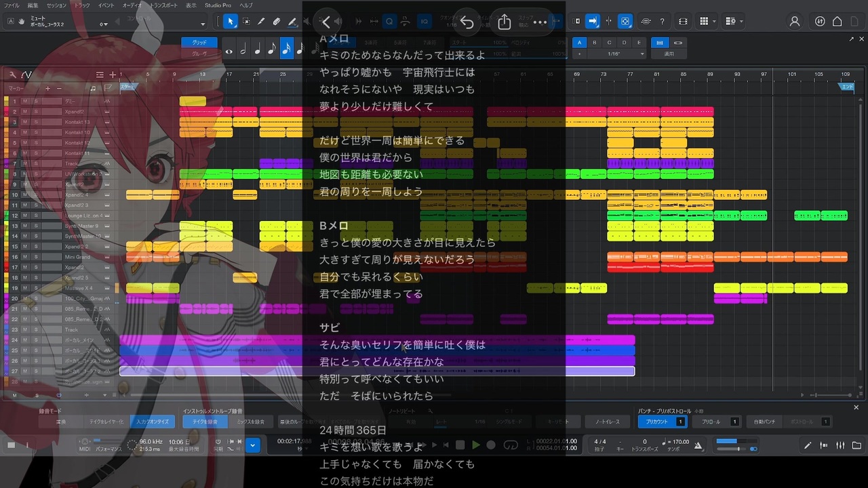Viewport: 868px width, 488px height.
Task: Stop playback with stop button
Action: [460, 445]
